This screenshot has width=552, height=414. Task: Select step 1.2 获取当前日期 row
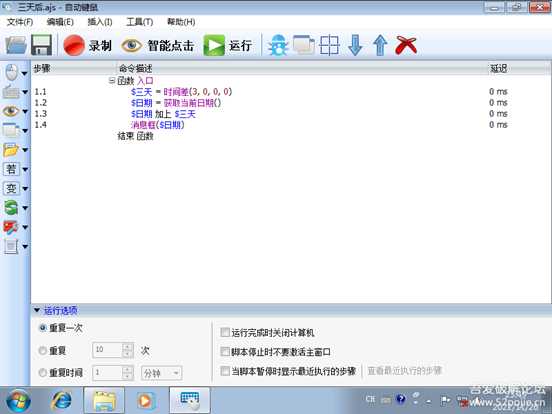[x=291, y=103]
